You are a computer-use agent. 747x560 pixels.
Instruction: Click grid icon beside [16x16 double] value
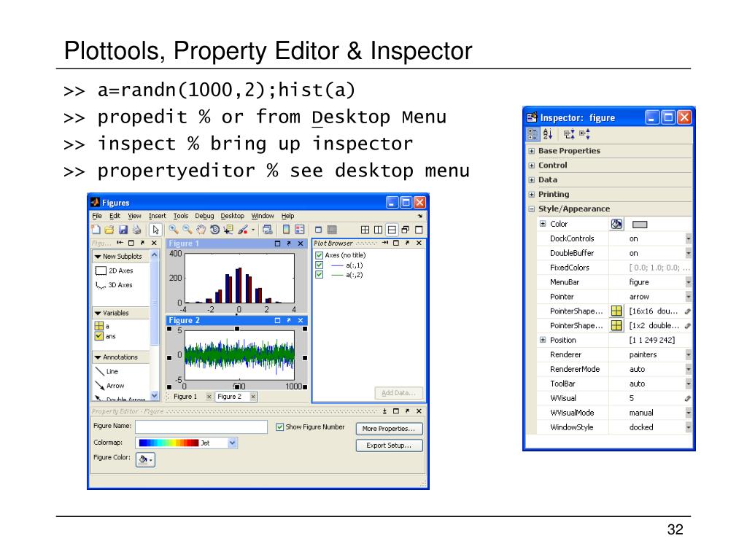[x=616, y=311]
